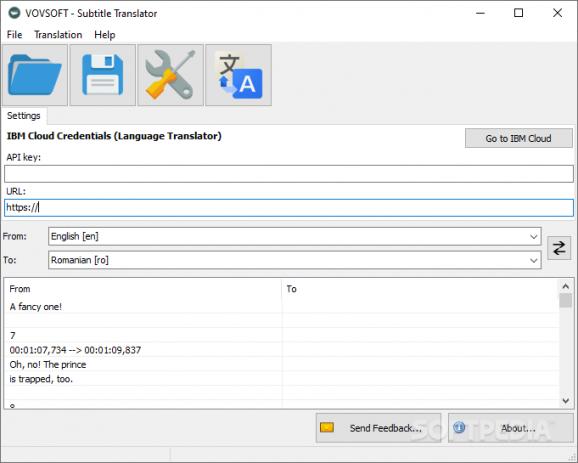The image size is (578, 463).
Task: Click the subtitle list scroll down arrow
Action: point(565,401)
